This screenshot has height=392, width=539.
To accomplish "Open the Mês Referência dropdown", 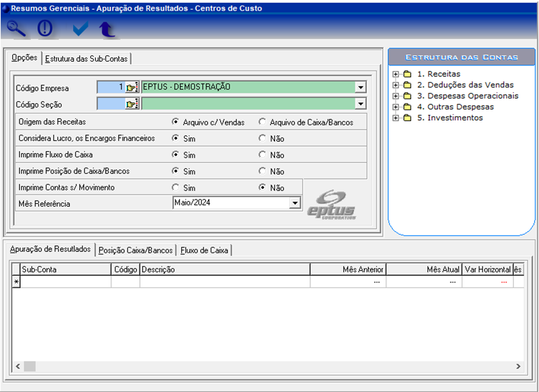I will (x=295, y=203).
